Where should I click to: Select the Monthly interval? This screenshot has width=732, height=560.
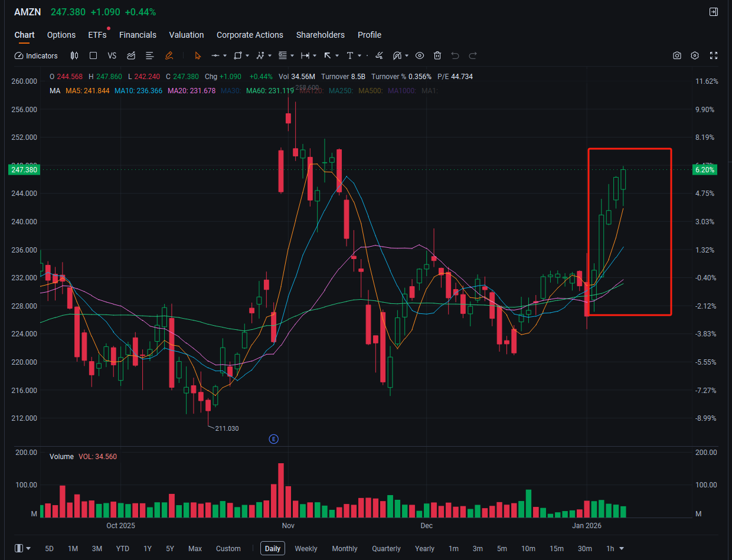(345, 549)
